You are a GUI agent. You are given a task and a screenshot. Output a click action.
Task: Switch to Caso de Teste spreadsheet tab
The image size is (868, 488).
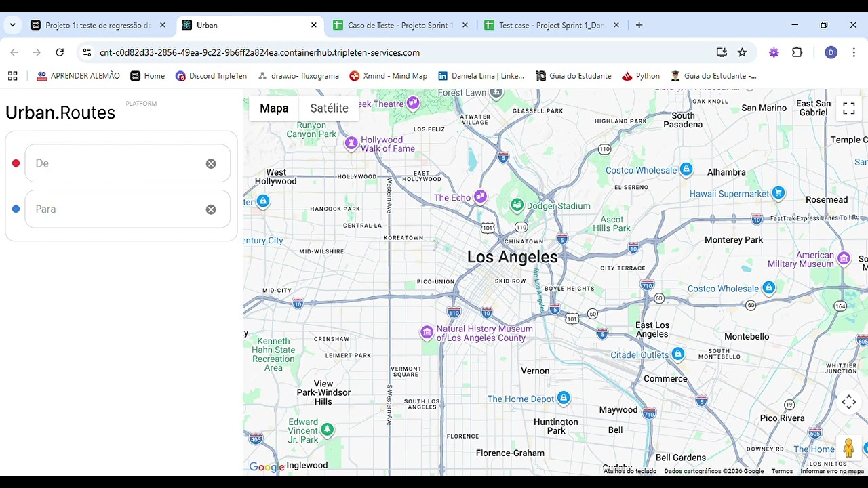[400, 25]
